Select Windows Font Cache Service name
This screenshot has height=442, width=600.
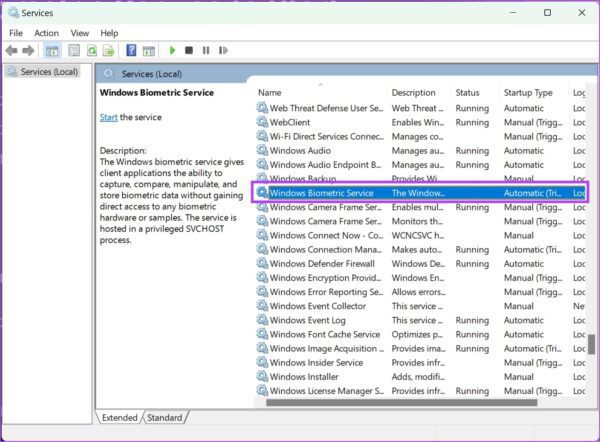pos(325,334)
